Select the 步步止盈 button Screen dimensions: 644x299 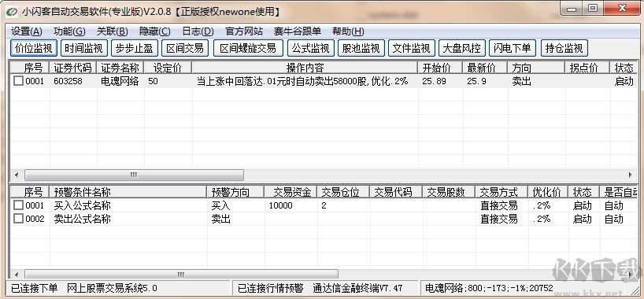pos(135,49)
